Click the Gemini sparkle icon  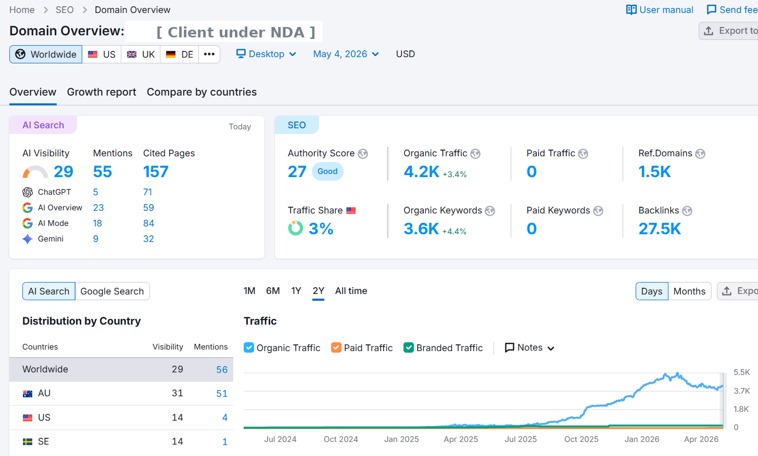[28, 238]
